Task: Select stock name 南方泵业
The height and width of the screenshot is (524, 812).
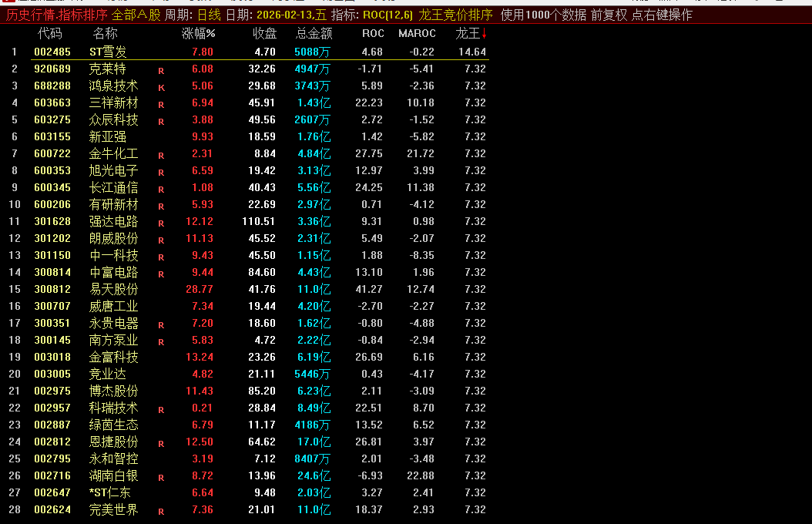Action: pyautogui.click(x=113, y=340)
